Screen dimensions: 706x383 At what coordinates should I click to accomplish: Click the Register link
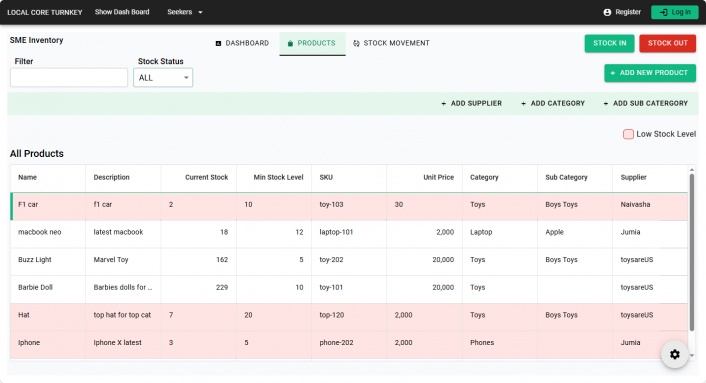click(622, 12)
